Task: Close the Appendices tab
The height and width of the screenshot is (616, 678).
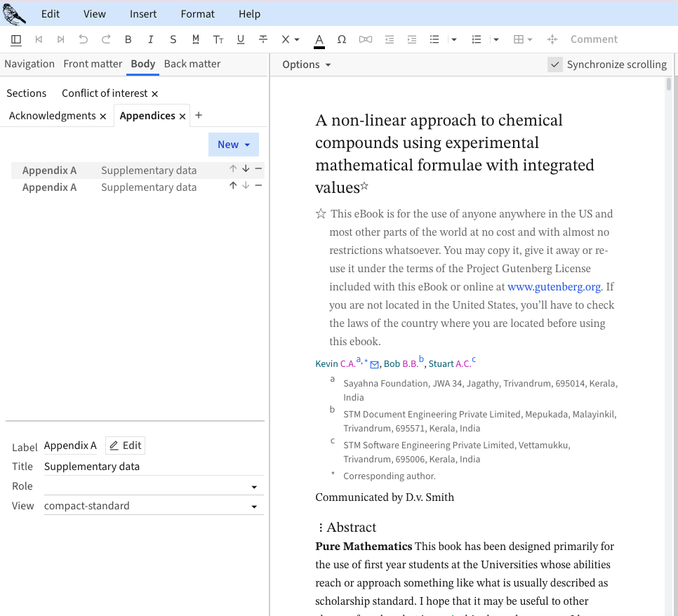Action: (x=182, y=116)
